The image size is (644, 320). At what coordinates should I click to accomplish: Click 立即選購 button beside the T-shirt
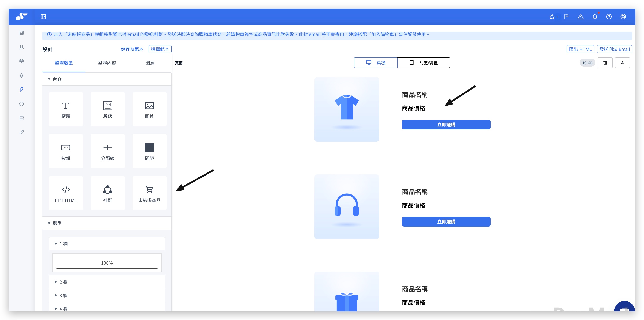coord(446,124)
